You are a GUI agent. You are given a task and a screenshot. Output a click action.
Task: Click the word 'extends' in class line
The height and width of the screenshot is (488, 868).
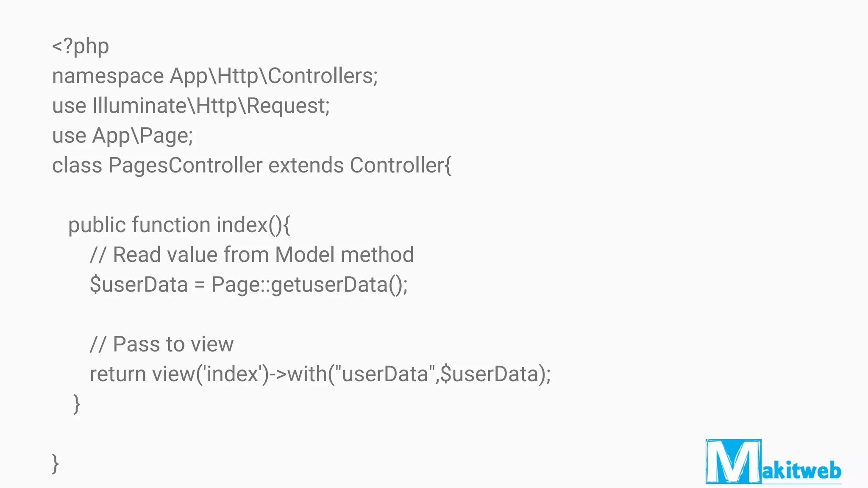click(x=306, y=166)
